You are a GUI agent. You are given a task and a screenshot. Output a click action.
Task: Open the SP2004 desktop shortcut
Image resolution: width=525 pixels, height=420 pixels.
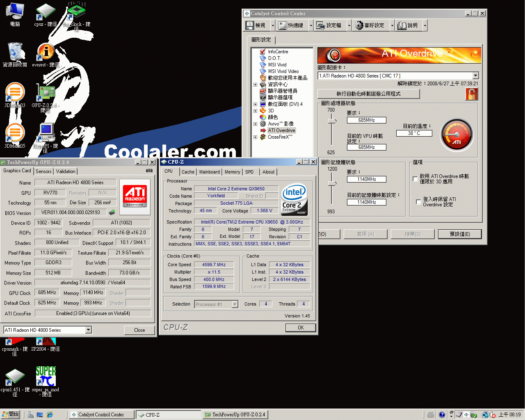click(x=46, y=344)
